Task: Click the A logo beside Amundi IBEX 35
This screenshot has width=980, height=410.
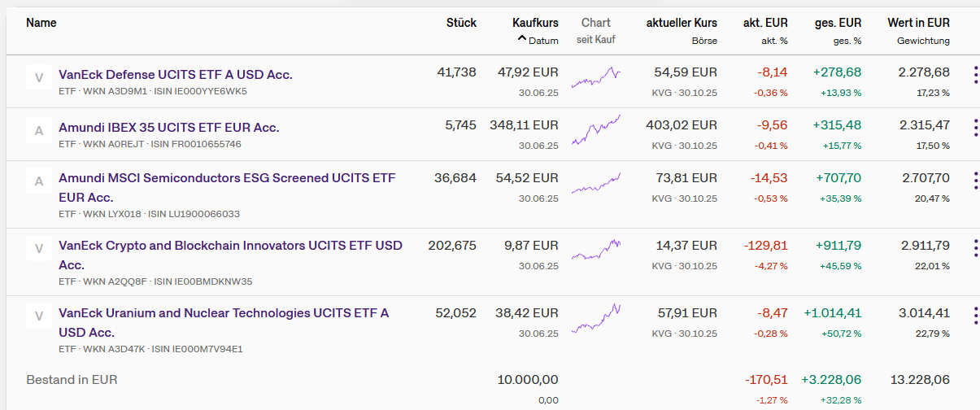Action: click(38, 131)
